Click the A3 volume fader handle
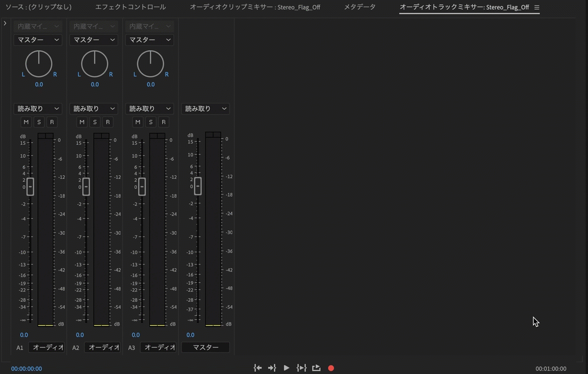 coord(142,186)
